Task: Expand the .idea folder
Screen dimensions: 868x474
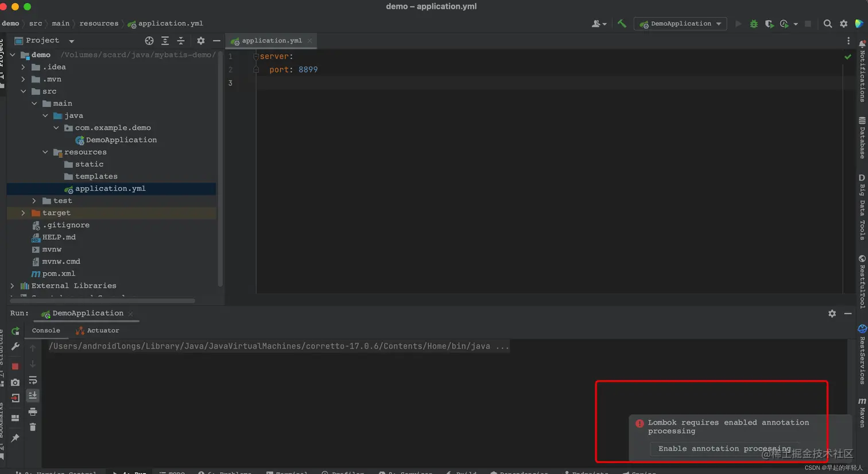Action: click(24, 67)
